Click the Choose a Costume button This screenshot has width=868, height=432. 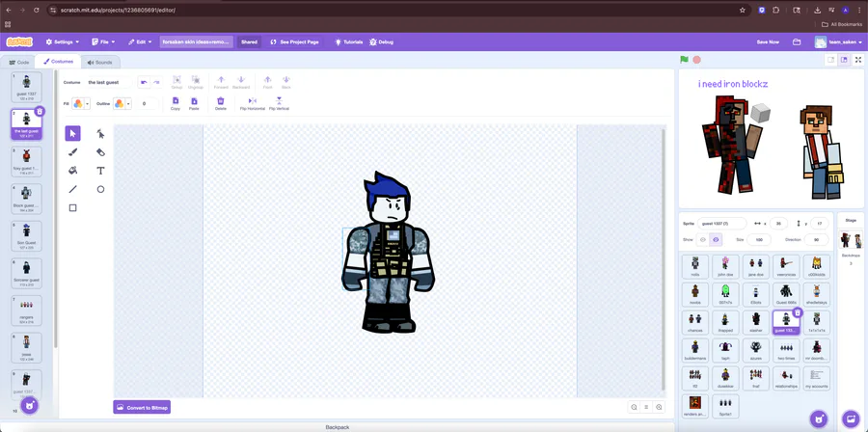(30, 405)
